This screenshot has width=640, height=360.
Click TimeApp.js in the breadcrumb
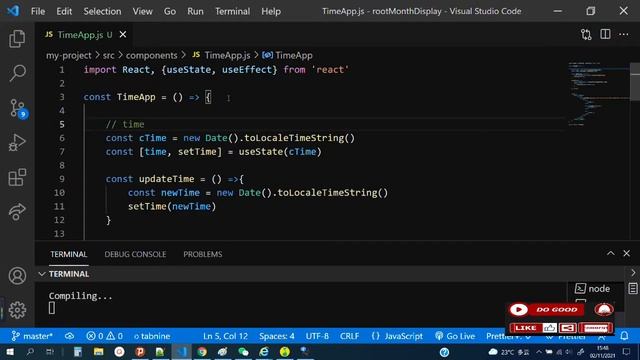tap(227, 55)
